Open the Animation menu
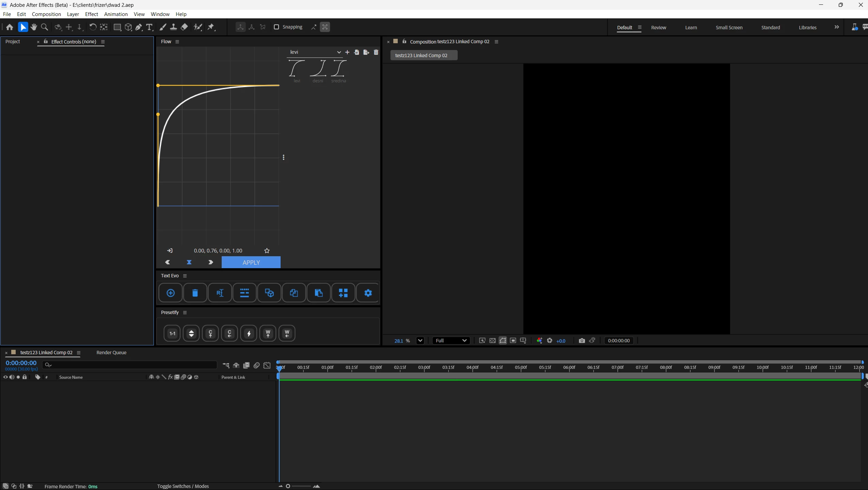This screenshot has height=490, width=868. [x=116, y=14]
